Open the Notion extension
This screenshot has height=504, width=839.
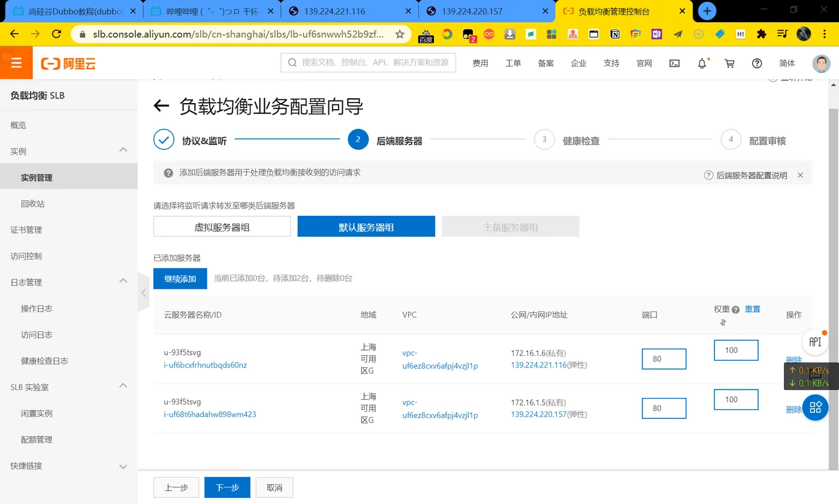pyautogui.click(x=615, y=34)
